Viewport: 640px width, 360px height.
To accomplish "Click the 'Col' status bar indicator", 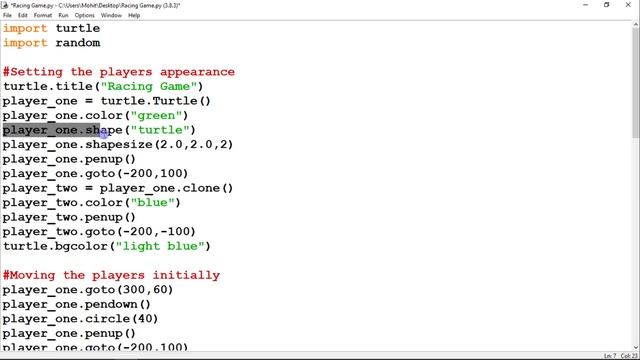I will click(x=629, y=356).
